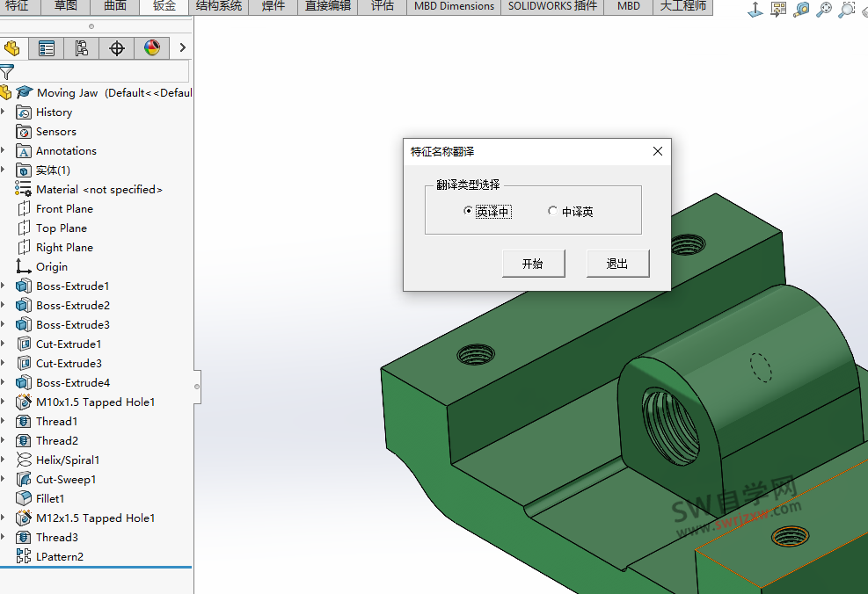Open the PropertyManager tab icon
This screenshot has width=868, height=594.
pyautogui.click(x=47, y=48)
